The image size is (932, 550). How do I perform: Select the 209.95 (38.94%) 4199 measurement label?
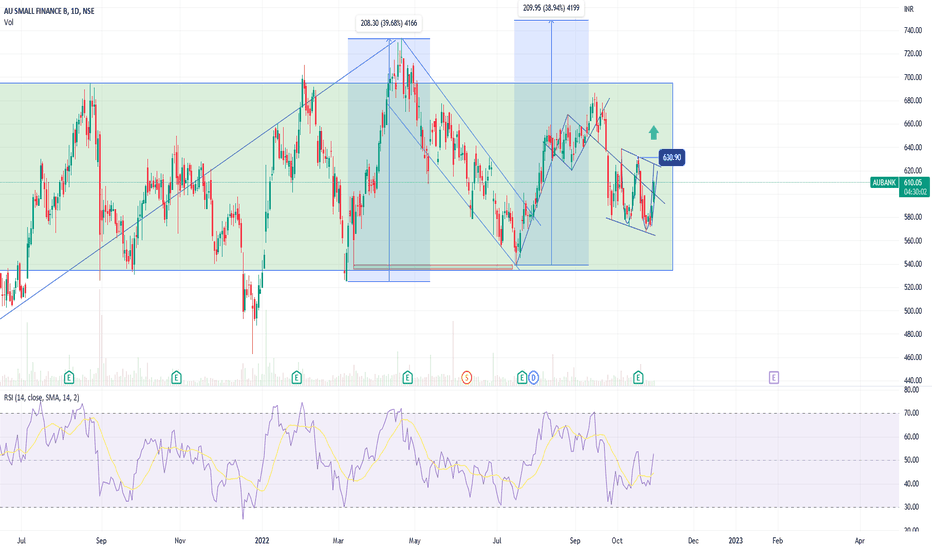pos(551,8)
